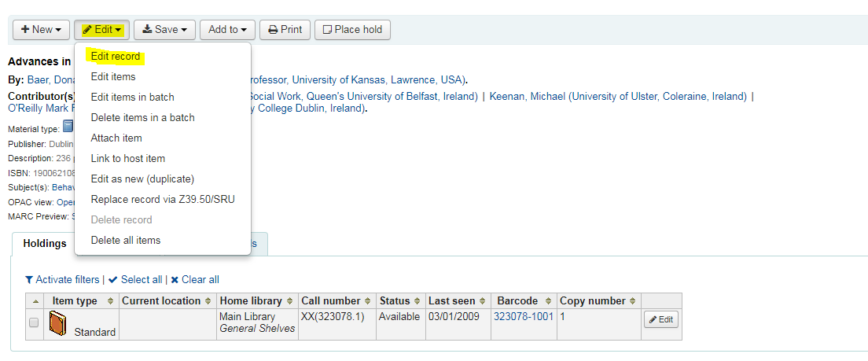Click the Print button
The height and width of the screenshot is (361, 868).
pyautogui.click(x=285, y=30)
